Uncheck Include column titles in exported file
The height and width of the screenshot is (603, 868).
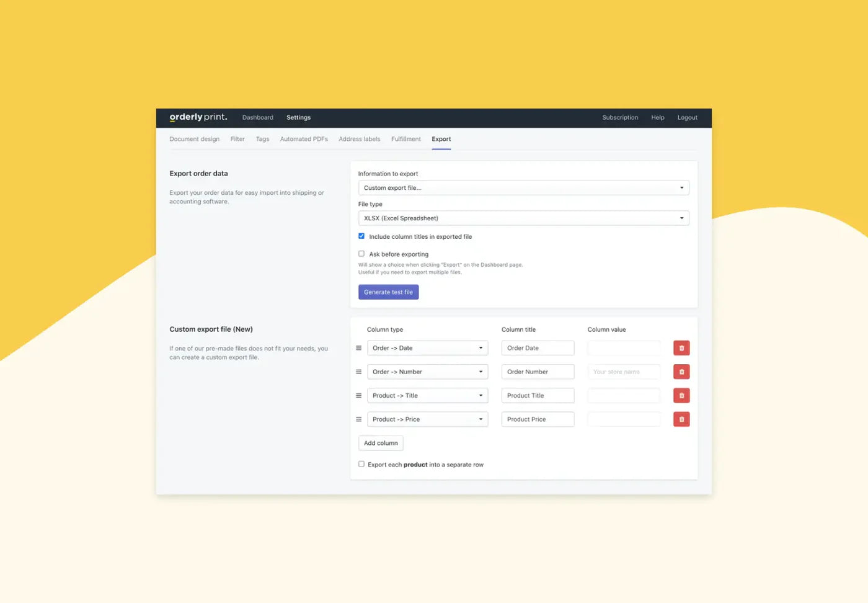pos(361,236)
